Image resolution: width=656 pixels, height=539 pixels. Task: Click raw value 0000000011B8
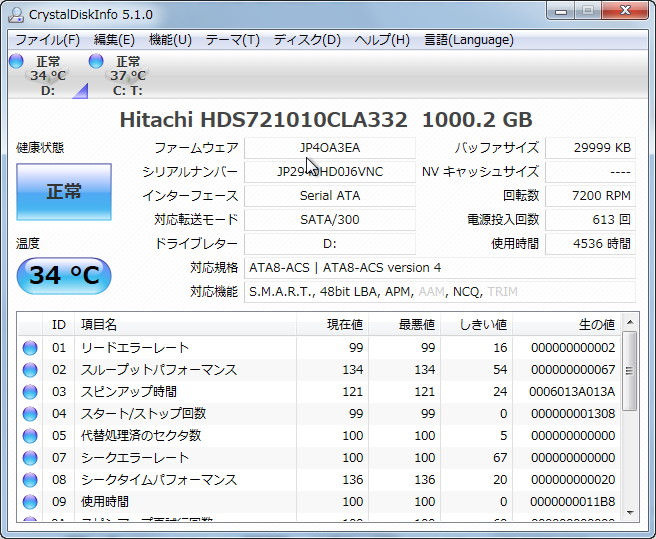point(572,501)
